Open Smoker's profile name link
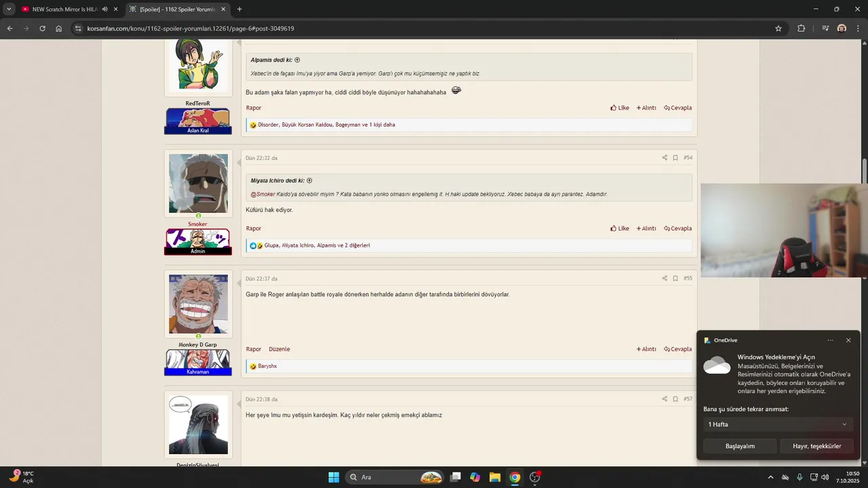Image resolution: width=868 pixels, height=488 pixels. click(198, 224)
